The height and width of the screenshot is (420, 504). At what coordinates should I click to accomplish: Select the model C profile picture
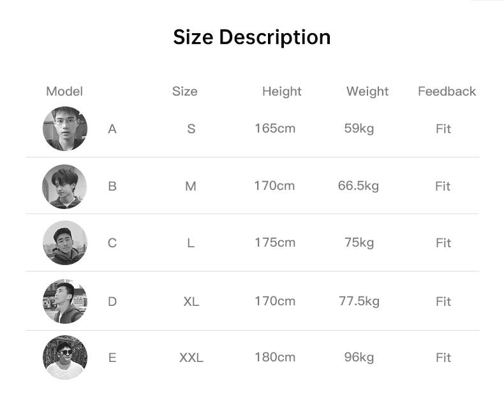65,243
